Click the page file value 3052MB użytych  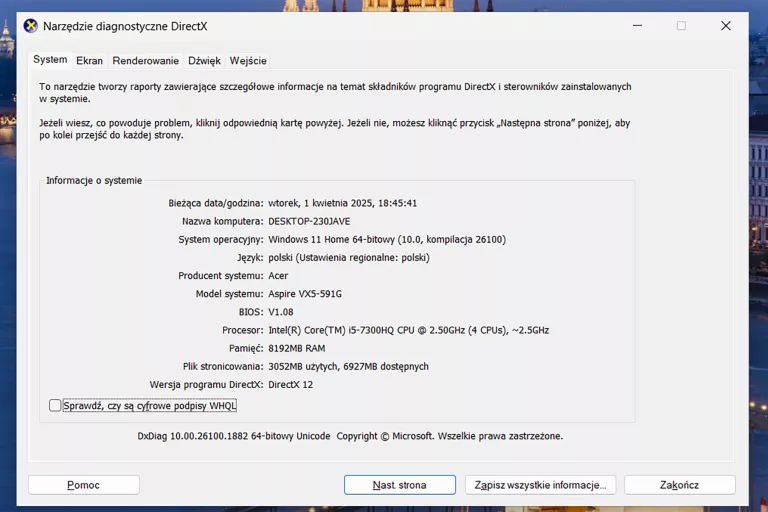tap(348, 366)
